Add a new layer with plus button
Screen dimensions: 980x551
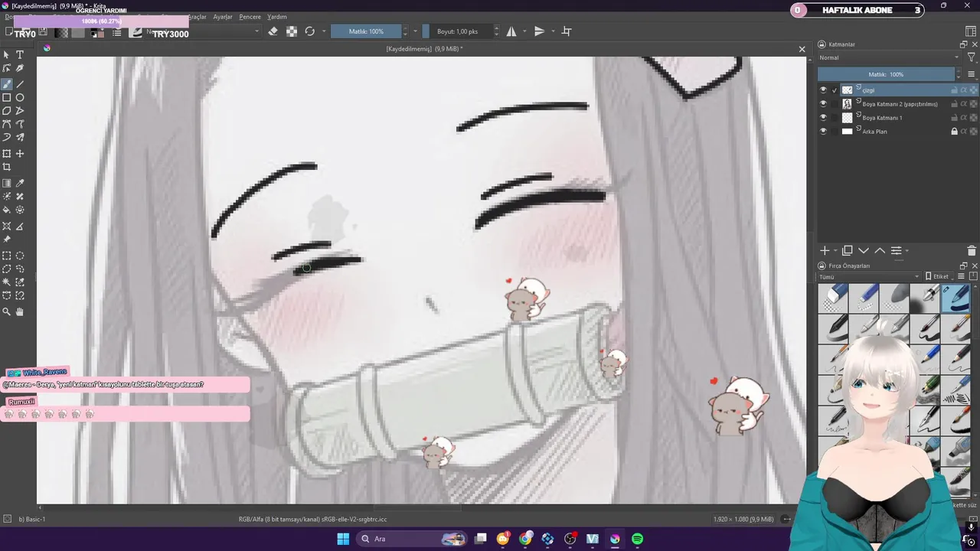pos(825,251)
